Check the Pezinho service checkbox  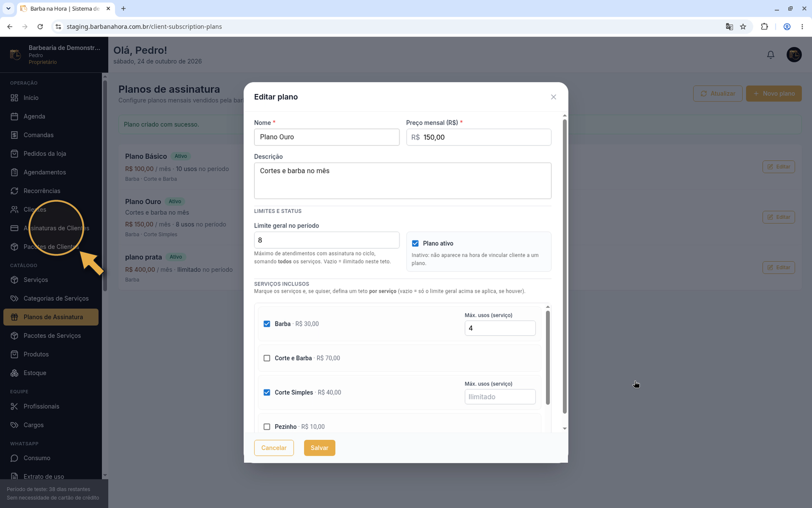pos(267,427)
